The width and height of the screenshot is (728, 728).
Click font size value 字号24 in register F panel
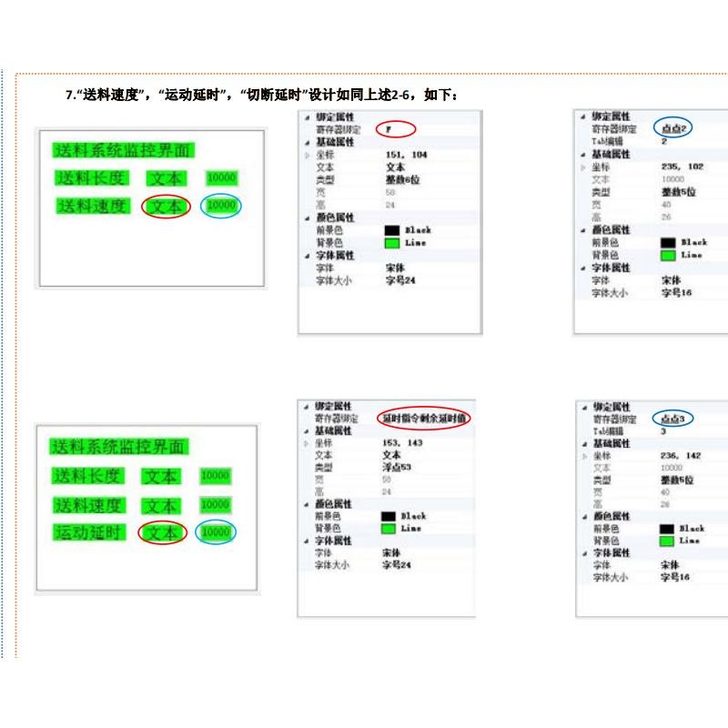pos(400,281)
